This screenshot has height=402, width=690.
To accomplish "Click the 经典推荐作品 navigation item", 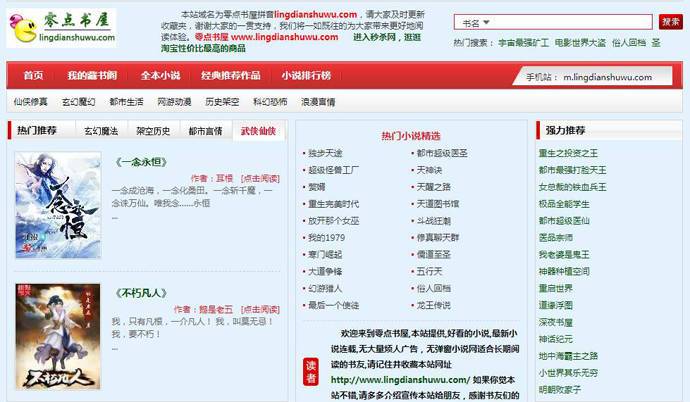I will pos(230,76).
